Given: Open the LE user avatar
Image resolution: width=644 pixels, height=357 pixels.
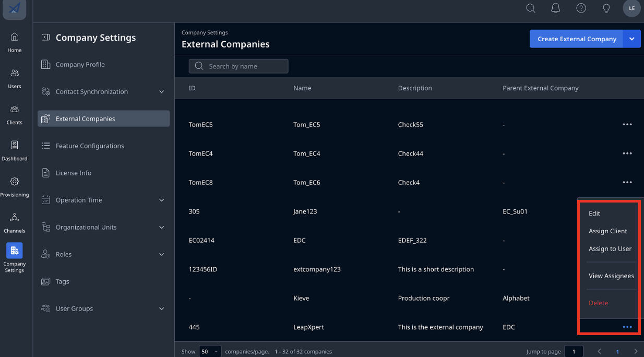Looking at the screenshot, I should [x=632, y=8].
